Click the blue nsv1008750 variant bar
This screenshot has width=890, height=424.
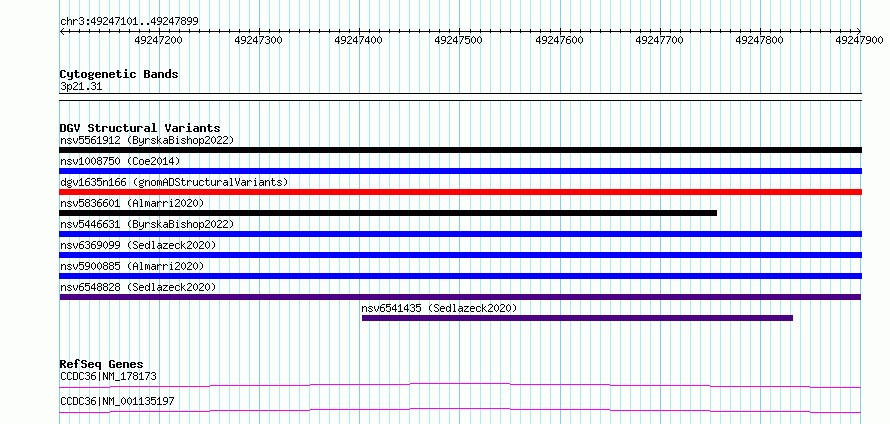point(460,171)
